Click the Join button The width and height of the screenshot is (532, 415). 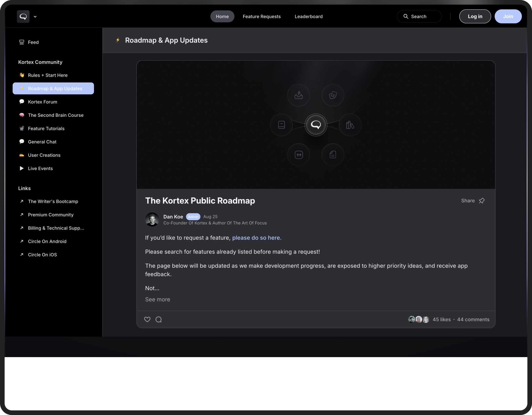[508, 16]
